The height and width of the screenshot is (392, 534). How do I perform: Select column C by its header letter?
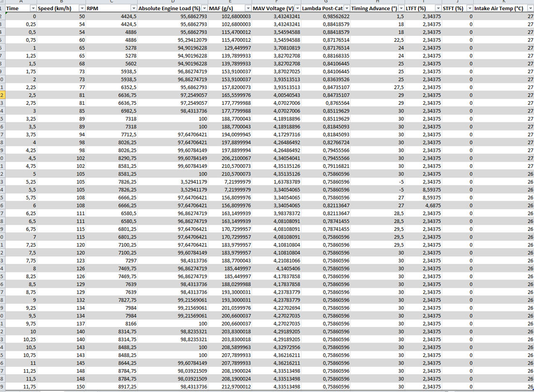[111, 2]
